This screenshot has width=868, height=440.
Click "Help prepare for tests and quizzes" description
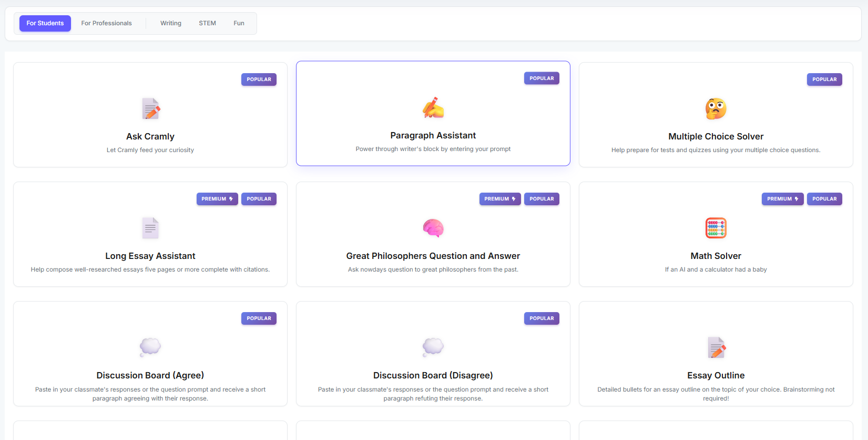tap(716, 150)
